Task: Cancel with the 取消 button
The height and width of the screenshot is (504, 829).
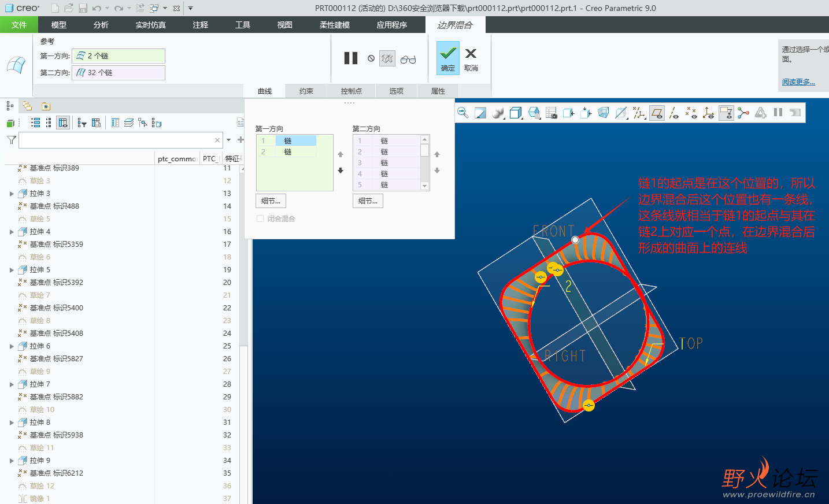Action: pyautogui.click(x=471, y=59)
